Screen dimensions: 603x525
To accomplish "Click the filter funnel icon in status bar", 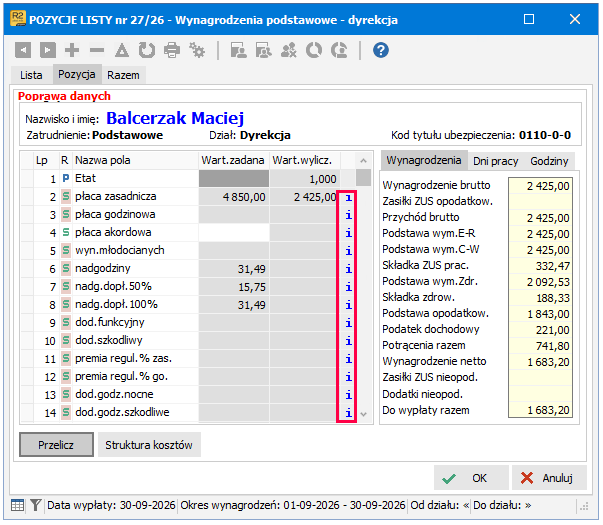I will pos(35,505).
